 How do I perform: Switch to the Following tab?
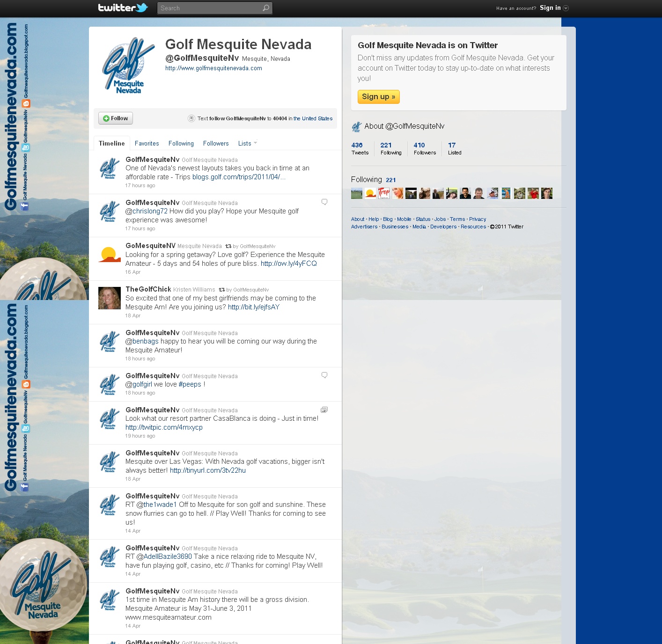point(181,143)
